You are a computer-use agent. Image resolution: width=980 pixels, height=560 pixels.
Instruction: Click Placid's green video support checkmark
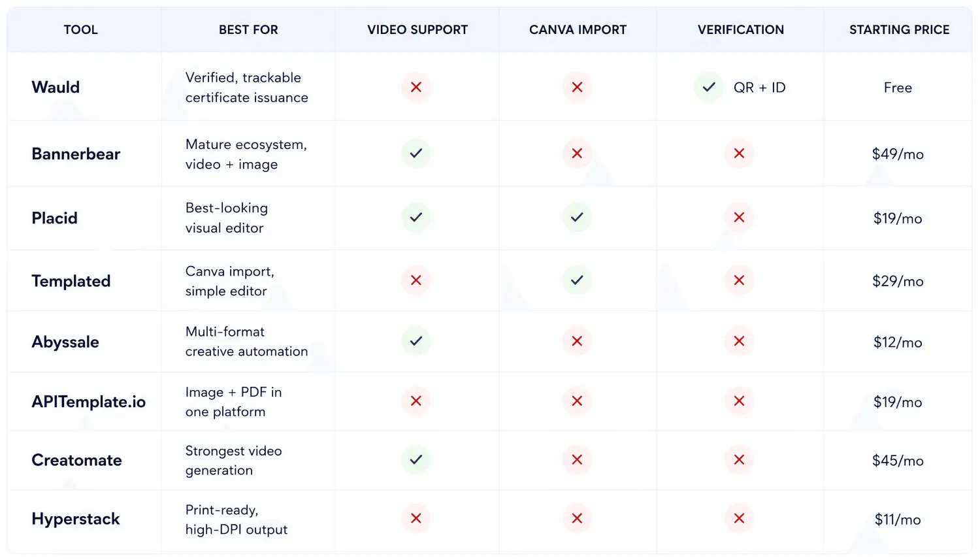click(416, 217)
